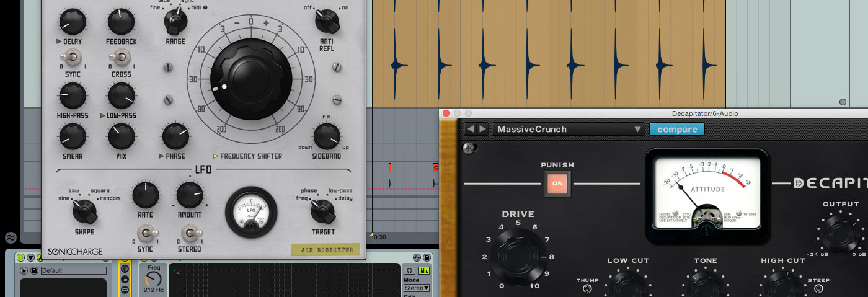The width and height of the screenshot is (868, 297).
Task: Click the Decapitator/6-Audio window title
Action: [x=705, y=113]
